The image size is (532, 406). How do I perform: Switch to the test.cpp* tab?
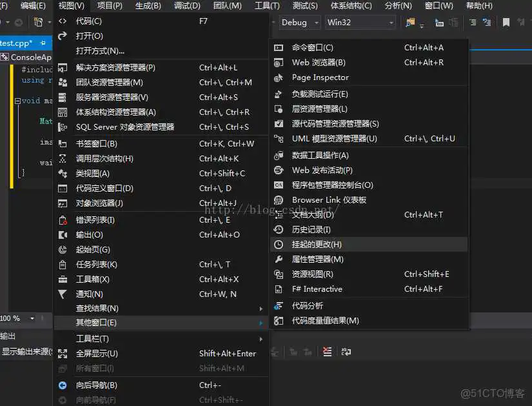click(16, 43)
